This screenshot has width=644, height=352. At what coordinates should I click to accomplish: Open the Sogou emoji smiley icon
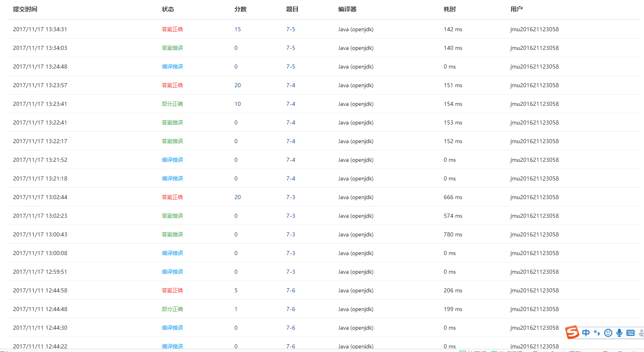click(608, 333)
